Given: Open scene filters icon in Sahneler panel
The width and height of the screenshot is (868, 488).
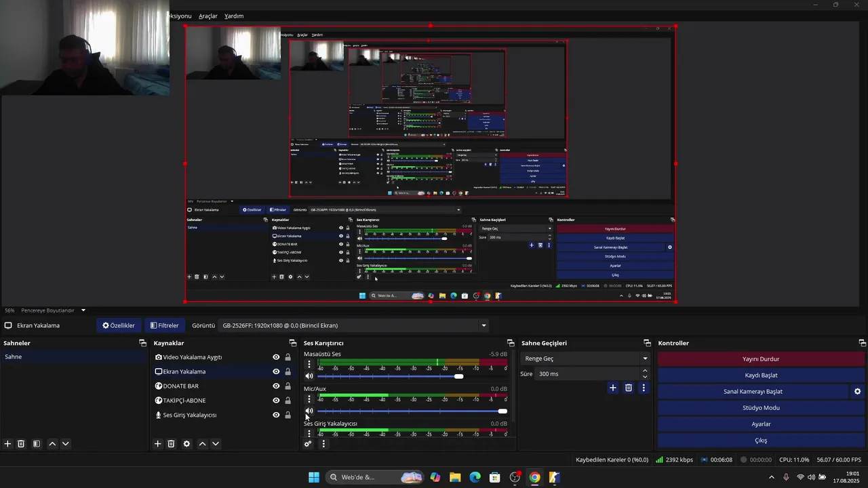Looking at the screenshot, I should tap(37, 444).
